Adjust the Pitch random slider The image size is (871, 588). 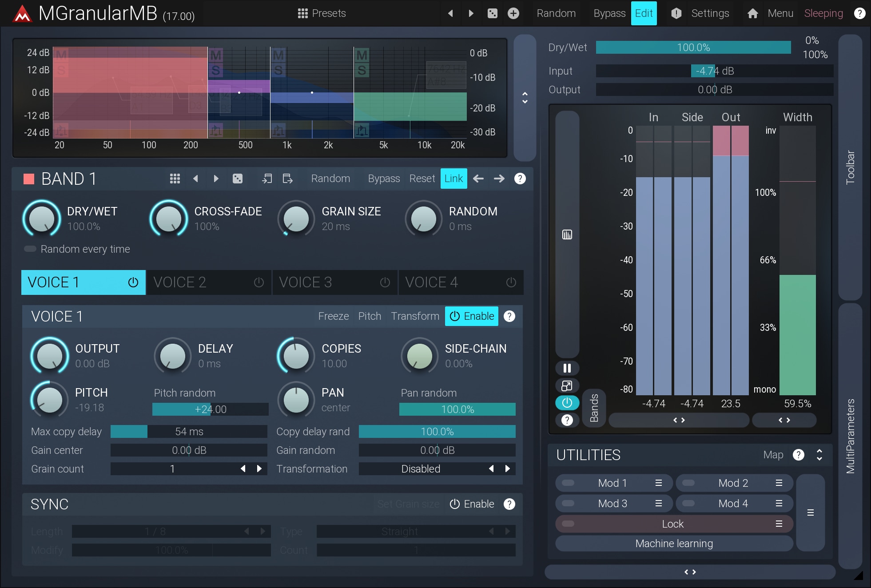210,409
